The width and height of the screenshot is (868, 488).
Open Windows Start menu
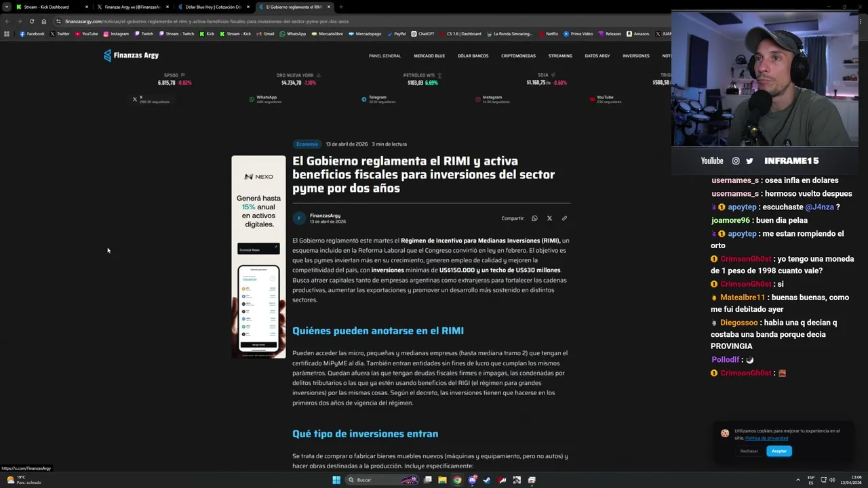point(336,480)
